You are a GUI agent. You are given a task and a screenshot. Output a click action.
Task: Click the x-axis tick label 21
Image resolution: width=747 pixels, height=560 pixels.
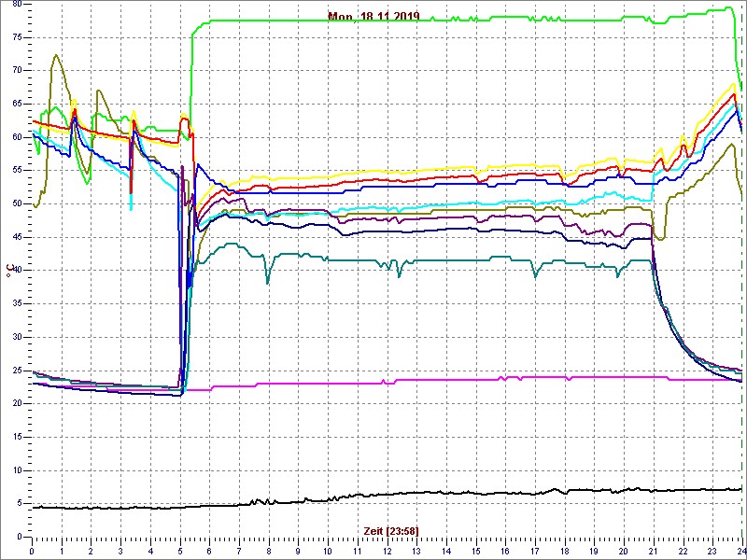click(653, 552)
